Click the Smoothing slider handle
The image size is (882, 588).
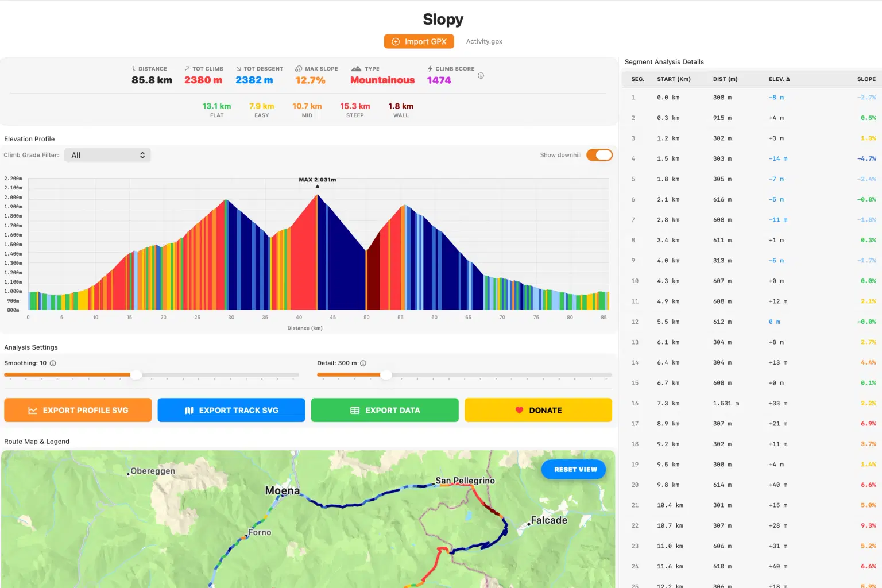click(x=136, y=375)
